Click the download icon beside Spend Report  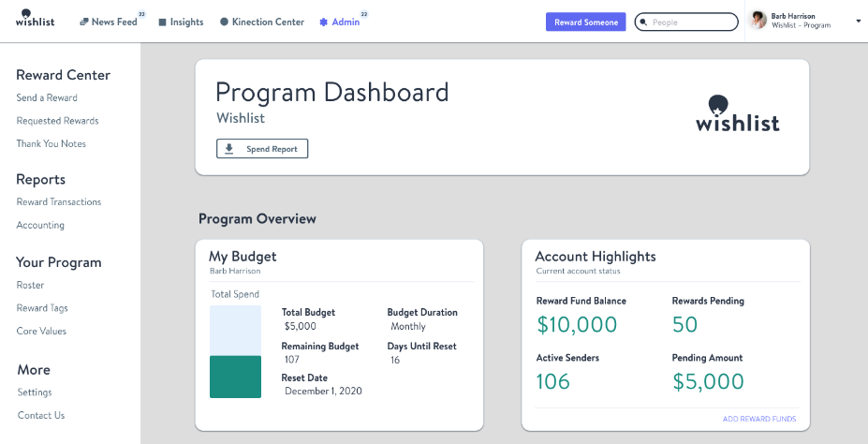point(229,149)
